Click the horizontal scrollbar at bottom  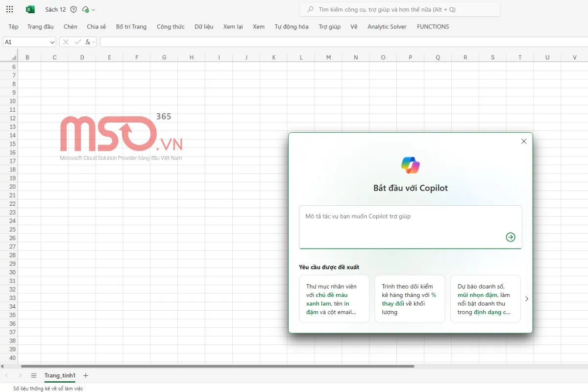(x=218, y=366)
